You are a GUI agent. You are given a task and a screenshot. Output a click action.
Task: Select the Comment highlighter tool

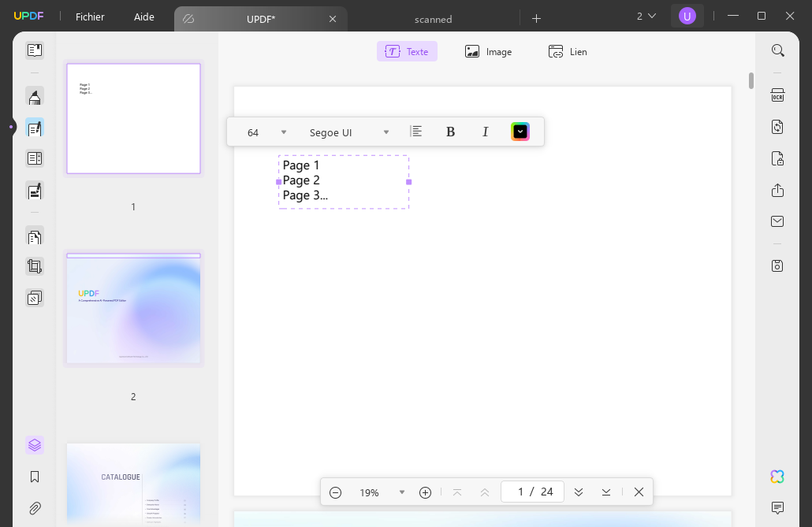pyautogui.click(x=35, y=96)
